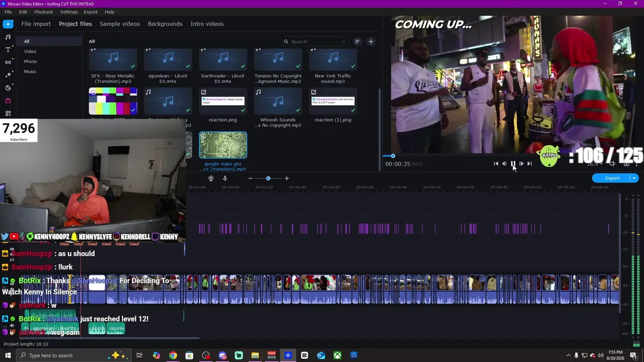Mute the preview using the speaker icon
This screenshot has height=362, width=644.
coord(612,163)
